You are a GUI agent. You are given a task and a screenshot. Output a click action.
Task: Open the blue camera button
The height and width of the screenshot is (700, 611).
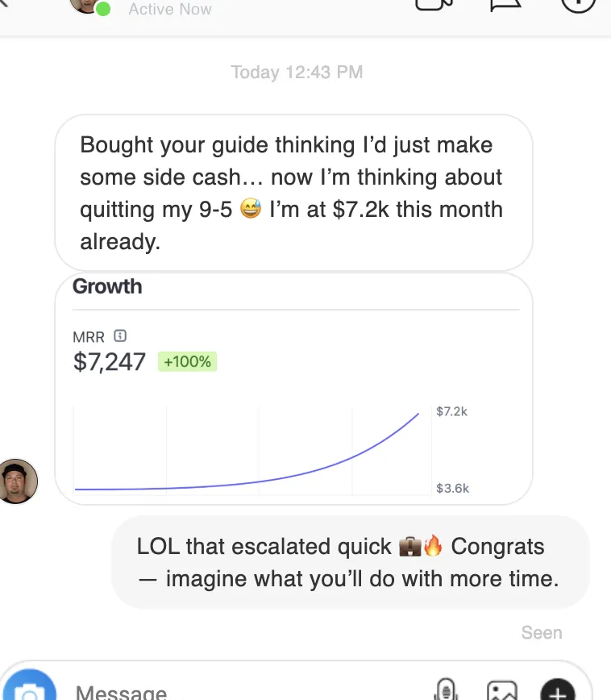coord(28,685)
